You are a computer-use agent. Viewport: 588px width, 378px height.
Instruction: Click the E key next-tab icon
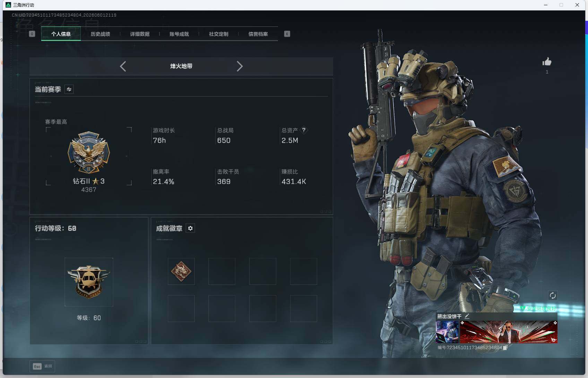287,34
